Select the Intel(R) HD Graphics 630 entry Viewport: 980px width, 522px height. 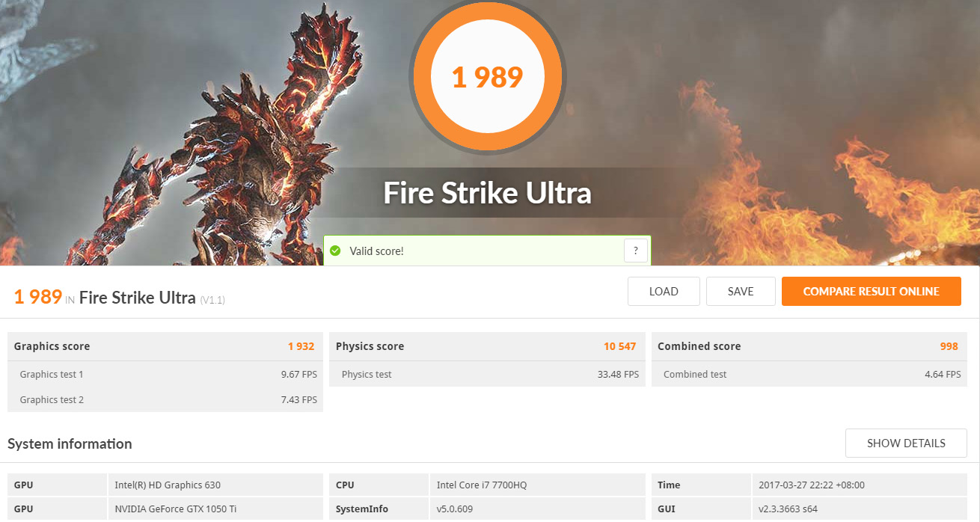(168, 485)
